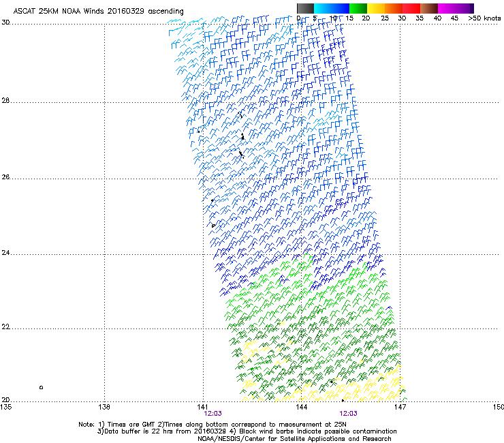Image resolution: width=504 pixels, height=443 pixels.
Task: Click the latitude axis label '30'
Action: pos(5,22)
